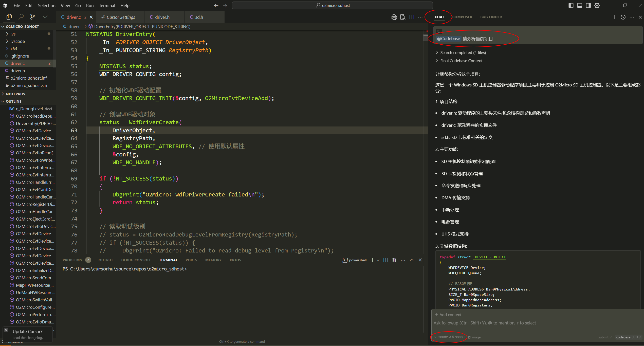Screen dimensions: 644x346
Task: Click Read the changelog link
Action: coord(28,338)
